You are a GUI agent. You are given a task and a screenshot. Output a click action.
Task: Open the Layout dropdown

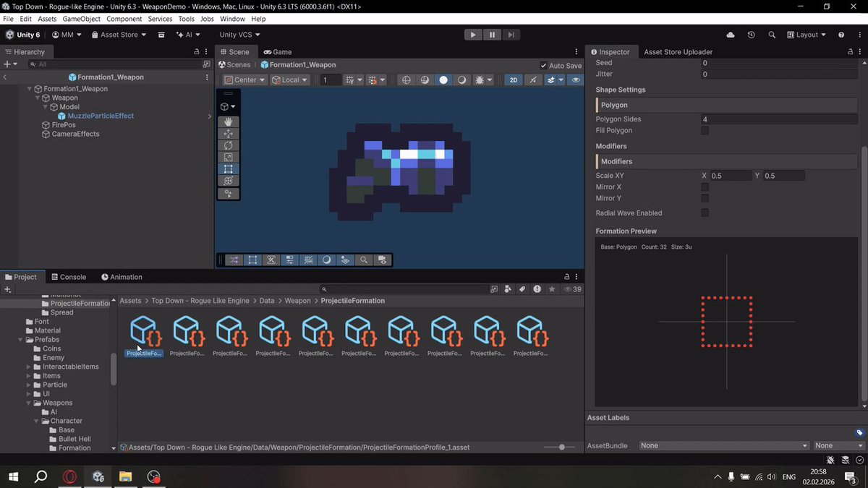click(807, 35)
